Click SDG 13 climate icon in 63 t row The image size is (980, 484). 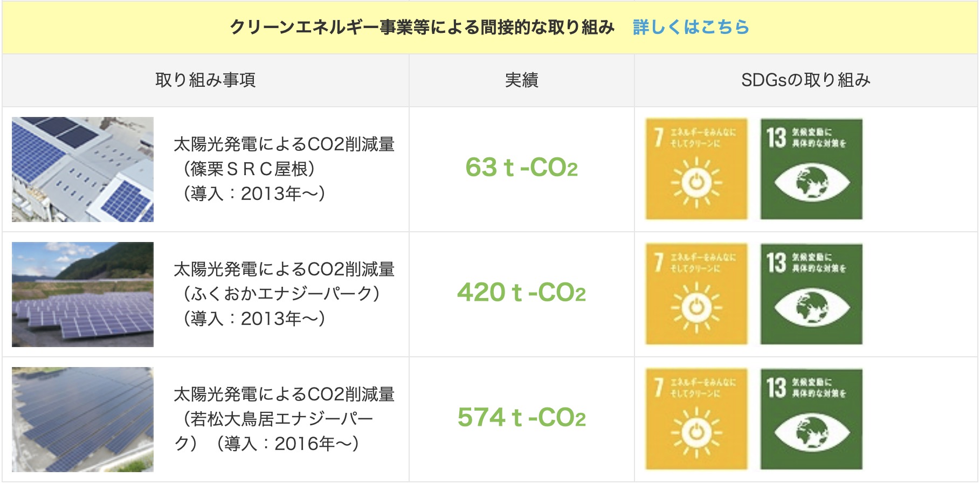[x=811, y=169]
